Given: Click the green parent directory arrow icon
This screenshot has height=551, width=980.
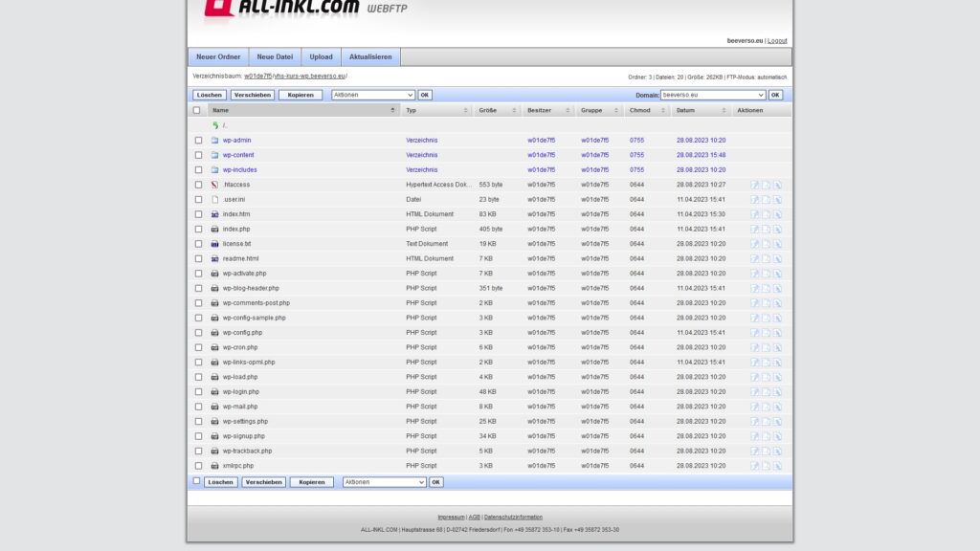Looking at the screenshot, I should point(215,125).
